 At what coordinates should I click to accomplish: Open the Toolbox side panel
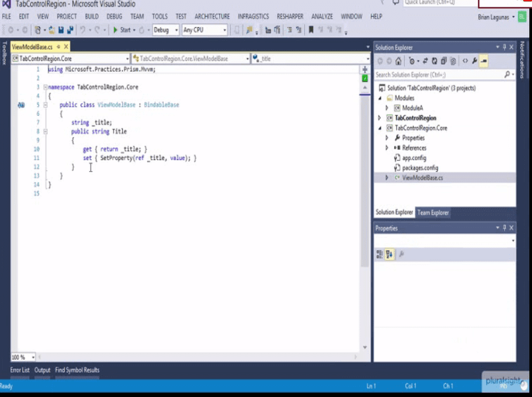tap(5, 53)
